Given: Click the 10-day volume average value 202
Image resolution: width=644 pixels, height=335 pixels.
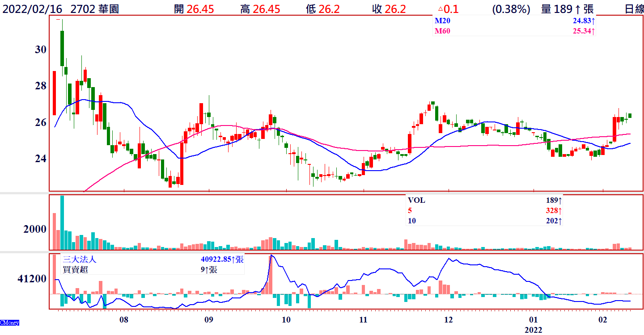Looking at the screenshot, I should [554, 221].
